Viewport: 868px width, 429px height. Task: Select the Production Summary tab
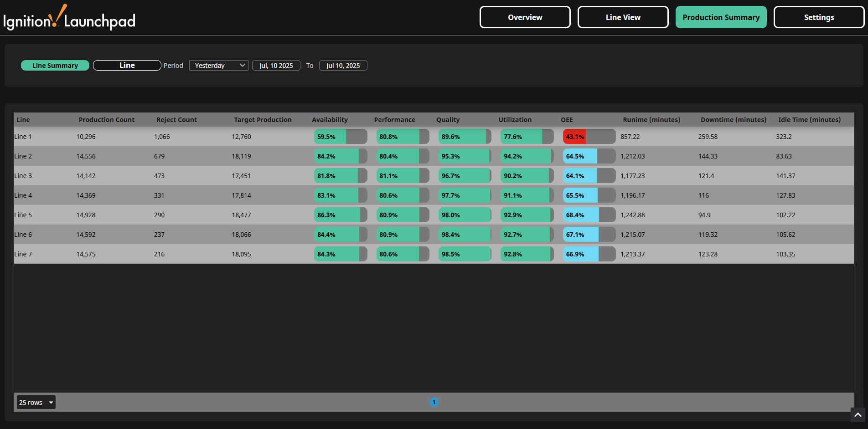coord(721,17)
